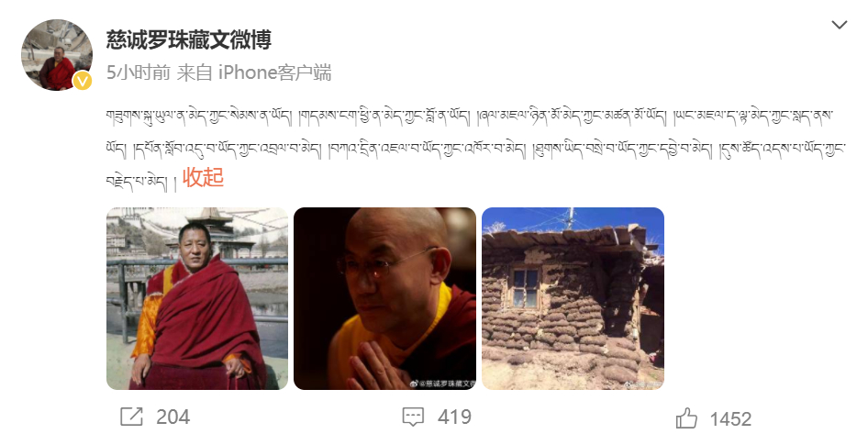This screenshot has height=445, width=868.
Task: Open the post options chevron menu
Action: pyautogui.click(x=840, y=25)
